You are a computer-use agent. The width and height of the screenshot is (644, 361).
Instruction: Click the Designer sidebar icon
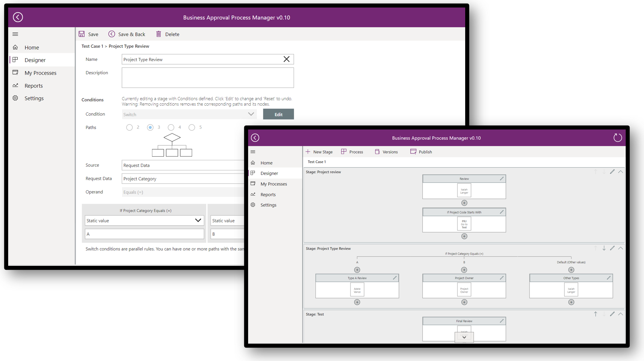[16, 60]
